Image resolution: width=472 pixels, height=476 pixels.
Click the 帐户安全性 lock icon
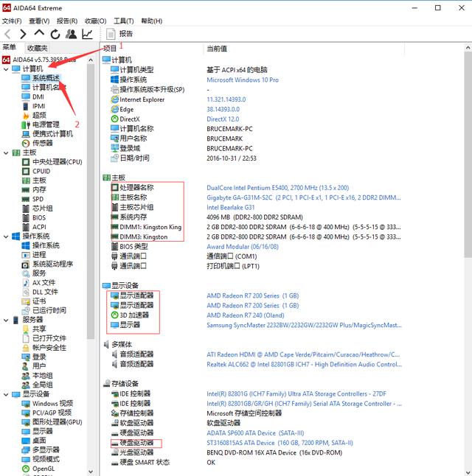(x=26, y=348)
